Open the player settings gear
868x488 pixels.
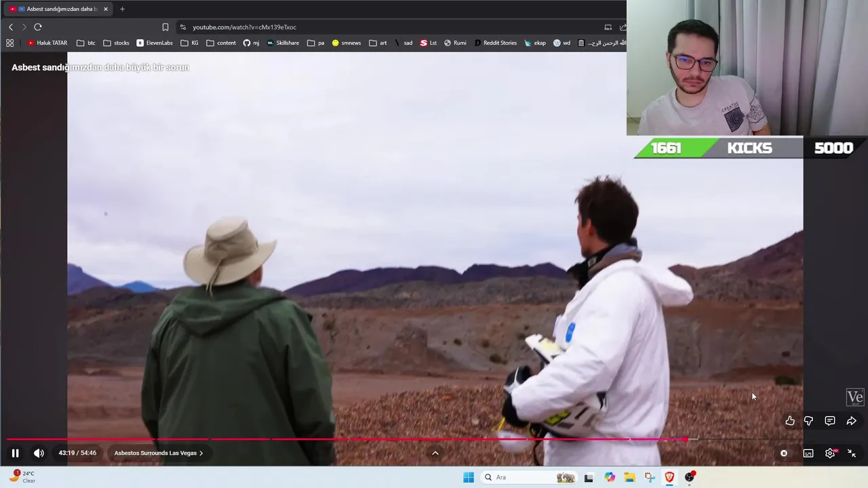pyautogui.click(x=830, y=453)
